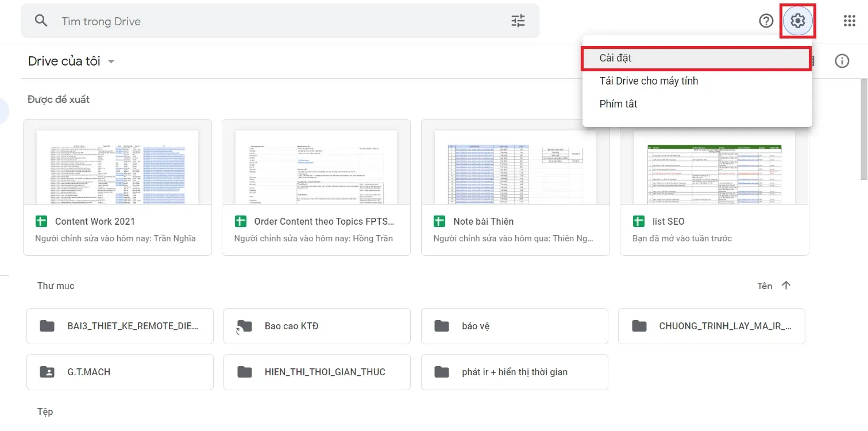The width and height of the screenshot is (868, 431).
Task: Click the Note bài Thiên file name
Action: click(x=484, y=222)
